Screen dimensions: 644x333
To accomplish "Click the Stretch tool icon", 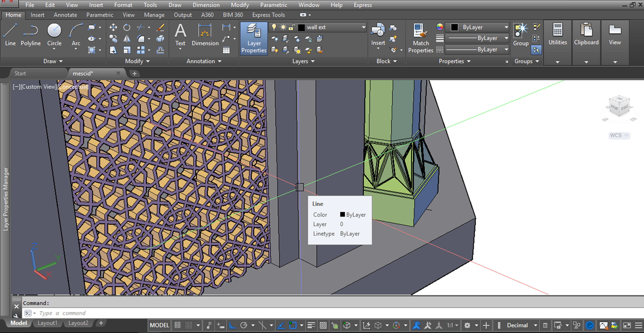I will pos(113,50).
